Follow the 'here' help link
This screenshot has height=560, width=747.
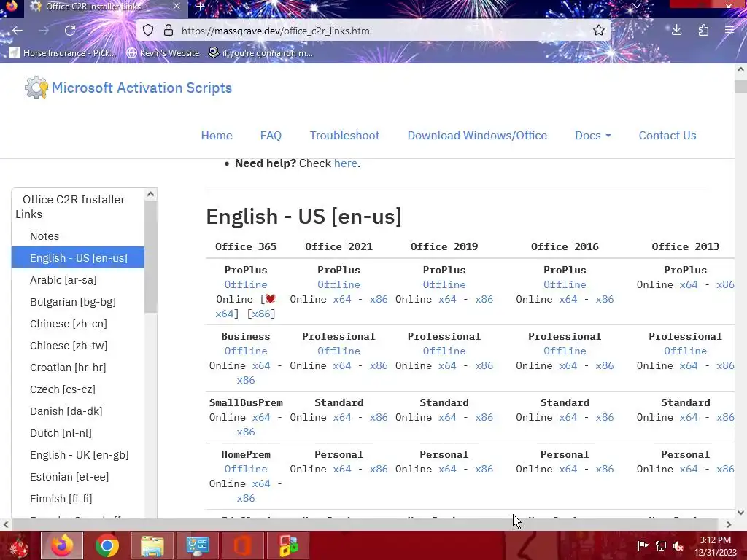click(345, 163)
